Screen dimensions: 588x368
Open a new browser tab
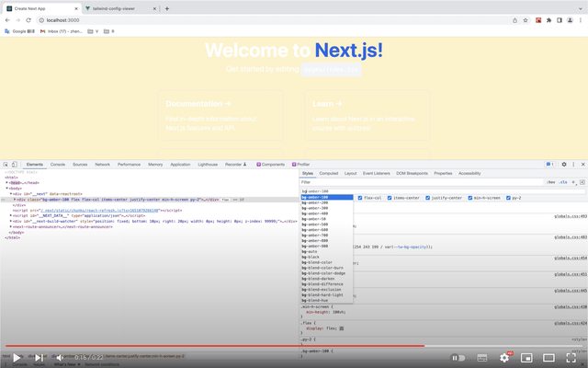(x=167, y=8)
